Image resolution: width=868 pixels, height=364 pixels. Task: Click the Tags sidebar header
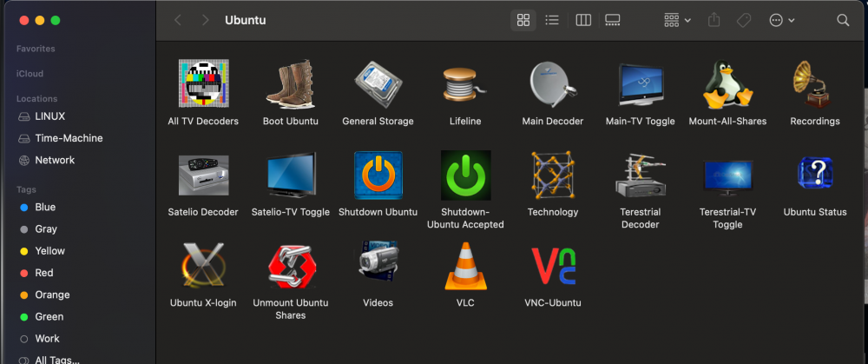point(26,189)
